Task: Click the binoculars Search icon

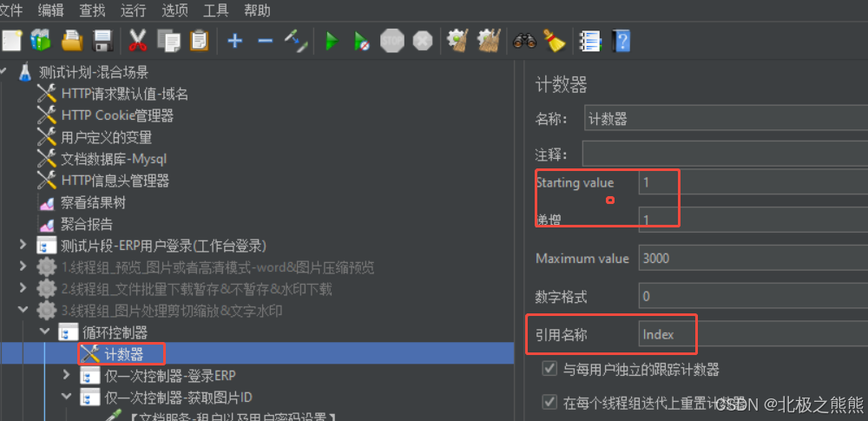Action: click(x=524, y=41)
